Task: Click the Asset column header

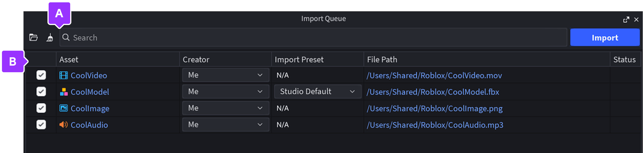Action: pyautogui.click(x=118, y=59)
